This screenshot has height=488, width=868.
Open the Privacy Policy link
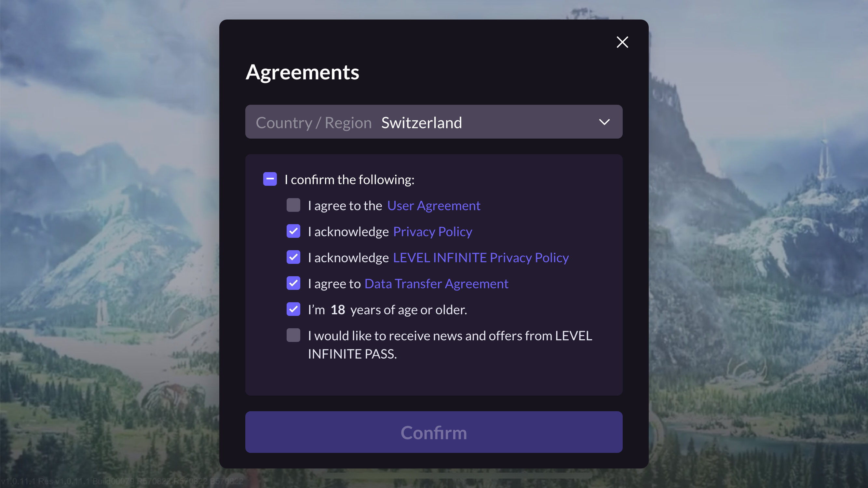(432, 231)
